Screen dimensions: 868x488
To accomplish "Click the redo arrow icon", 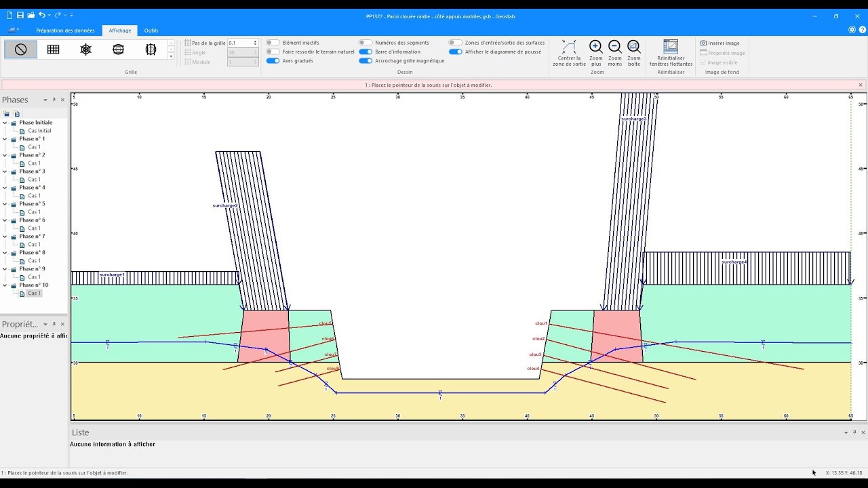I will coord(58,15).
